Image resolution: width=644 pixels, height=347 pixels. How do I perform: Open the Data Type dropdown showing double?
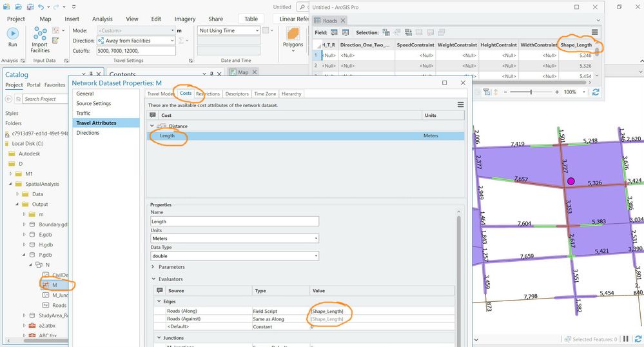pyautogui.click(x=234, y=255)
